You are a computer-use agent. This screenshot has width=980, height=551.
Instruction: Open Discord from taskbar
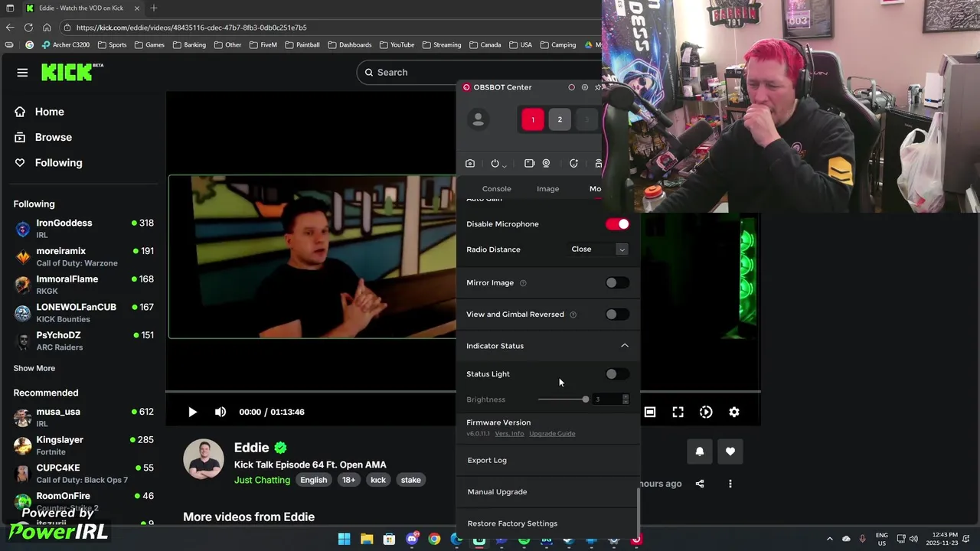point(412,539)
